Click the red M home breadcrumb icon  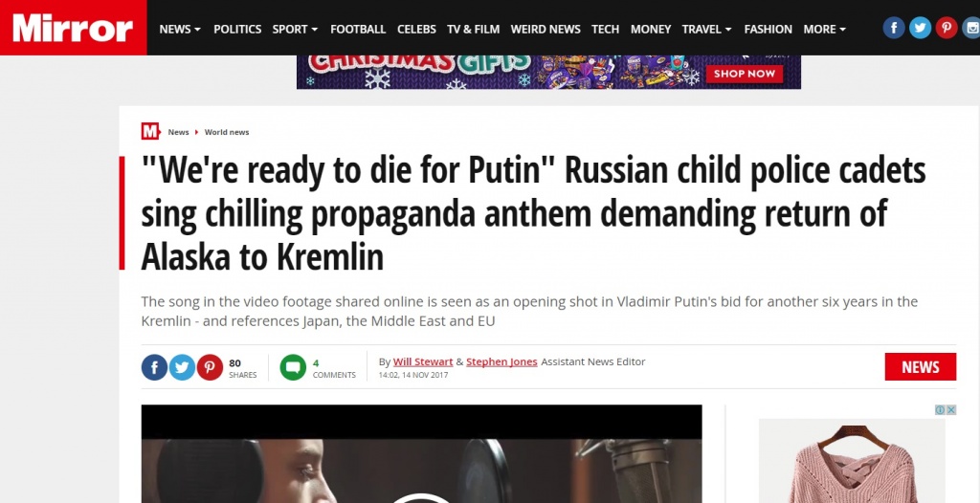pos(150,131)
